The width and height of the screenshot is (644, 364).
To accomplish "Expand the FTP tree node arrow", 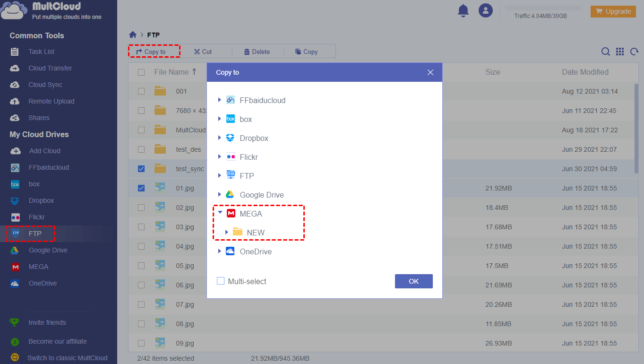I will pyautogui.click(x=219, y=175).
